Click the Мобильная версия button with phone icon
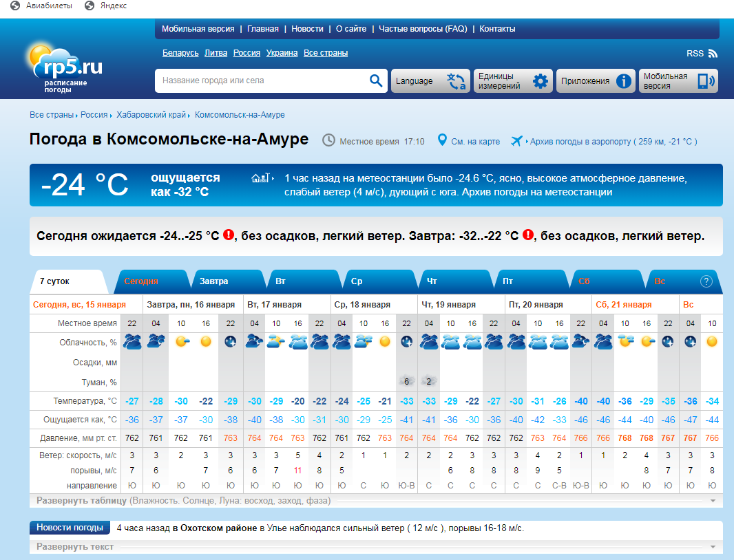This screenshot has height=560, width=734. 678,81
